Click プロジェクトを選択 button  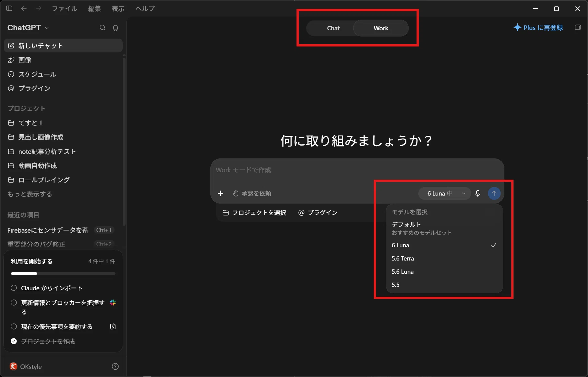[x=254, y=213]
